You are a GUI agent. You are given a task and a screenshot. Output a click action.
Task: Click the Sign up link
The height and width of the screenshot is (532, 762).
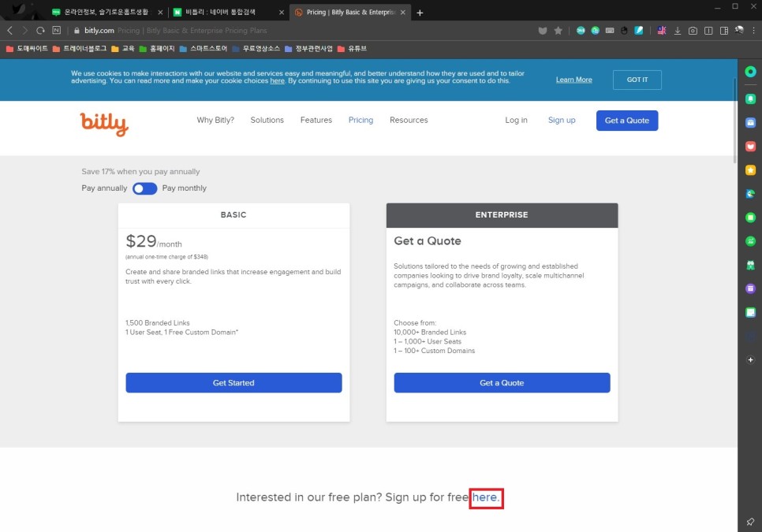click(562, 120)
